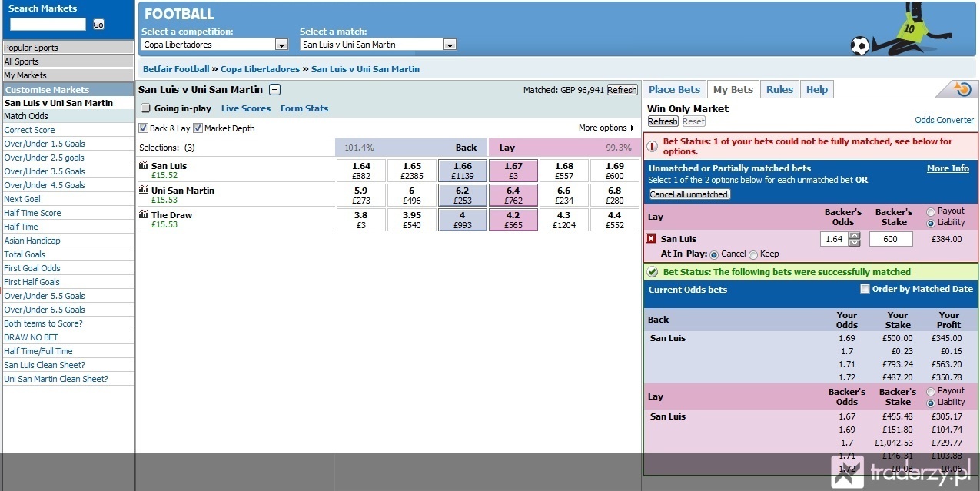Image resolution: width=980 pixels, height=491 pixels.
Task: Select Payout in the unmatched bets Lay header
Action: [x=931, y=211]
